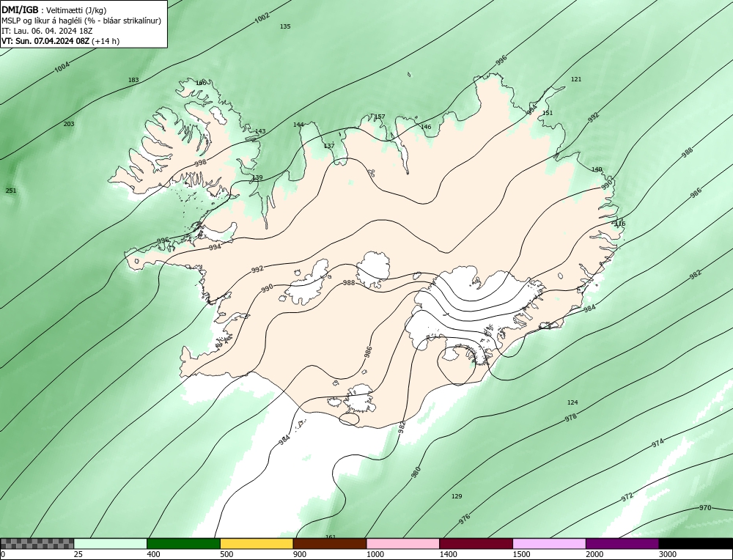Viewport: 733px width, 560px height.
Task: Click the purple 2000–3000 legend swatch
Action: tap(622, 544)
